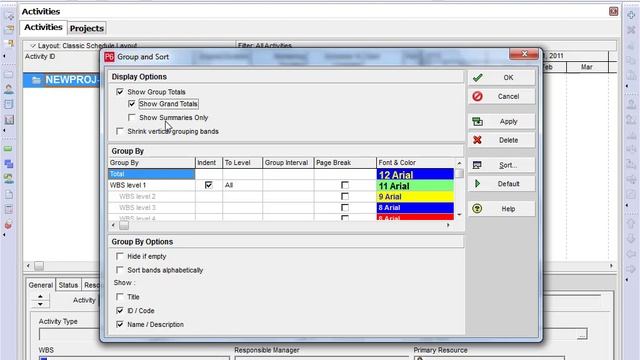Screen dimensions: 640x360
Task: Enable Hide if empty option
Action: coord(120,256)
